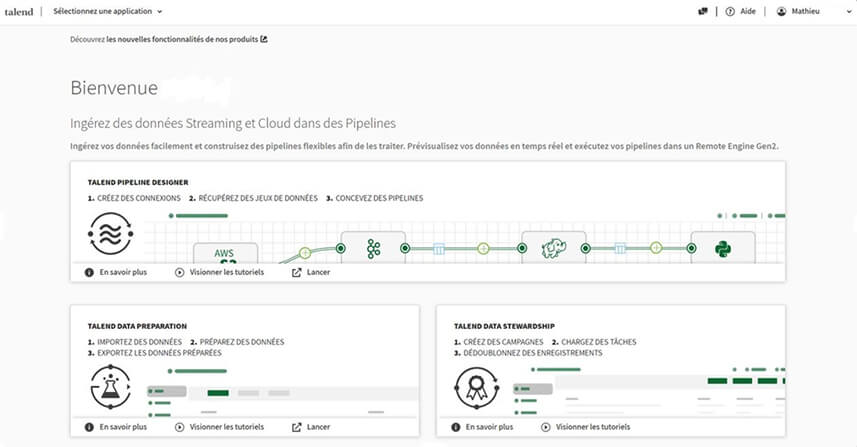Click the Talend logo in the header
Image resolution: width=857 pixels, height=447 pixels.
[x=19, y=11]
